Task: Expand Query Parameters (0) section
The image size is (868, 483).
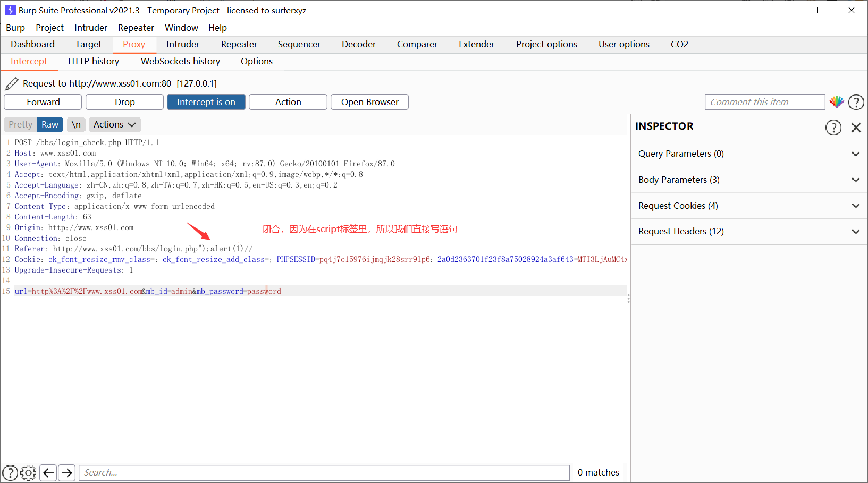Action: click(749, 154)
